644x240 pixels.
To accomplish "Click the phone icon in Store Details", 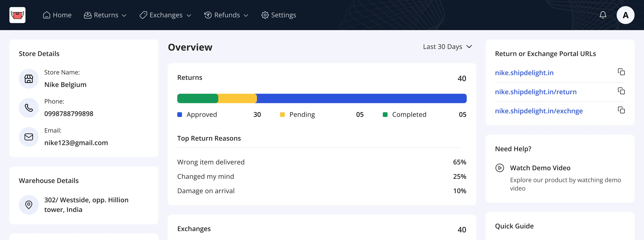I will pyautogui.click(x=29, y=108).
